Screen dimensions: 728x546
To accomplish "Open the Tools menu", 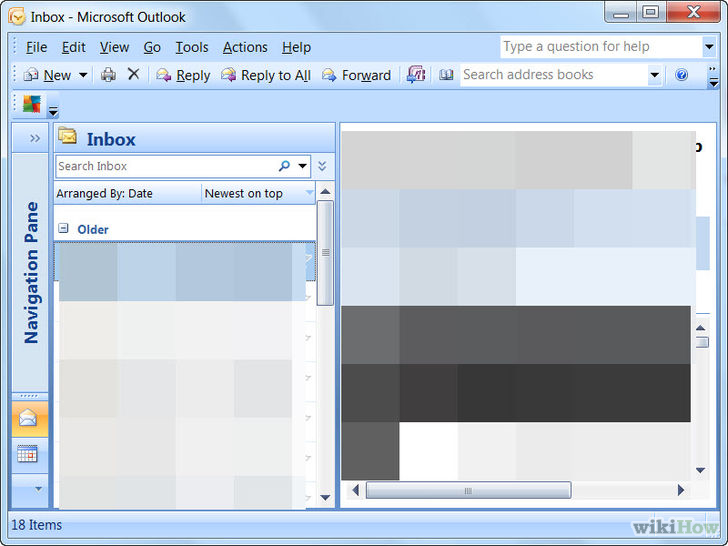I will pyautogui.click(x=192, y=47).
